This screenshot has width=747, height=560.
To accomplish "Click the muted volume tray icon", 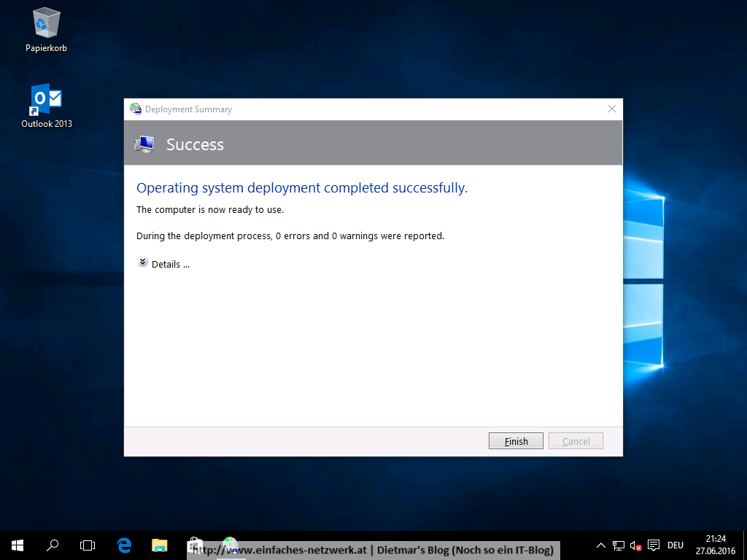I will [x=635, y=545].
